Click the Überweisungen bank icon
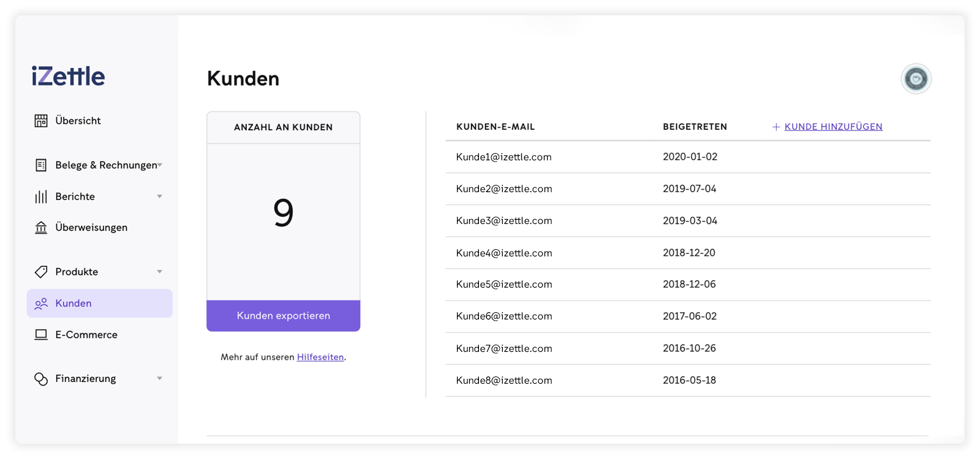Screen dimensions: 980x459 (x=41, y=228)
